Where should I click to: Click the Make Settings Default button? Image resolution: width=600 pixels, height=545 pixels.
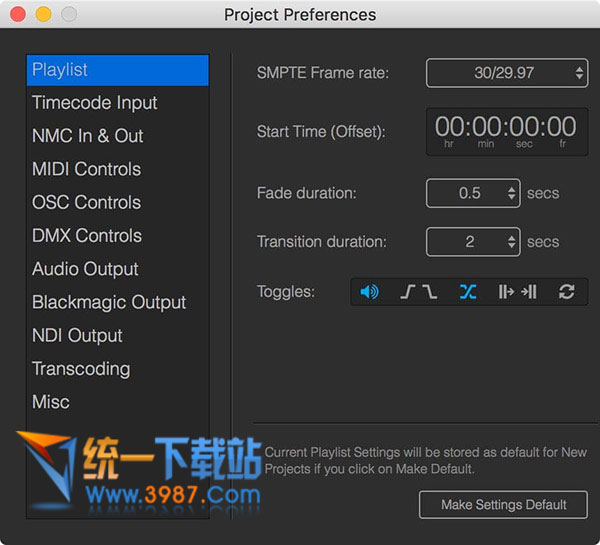(x=503, y=504)
